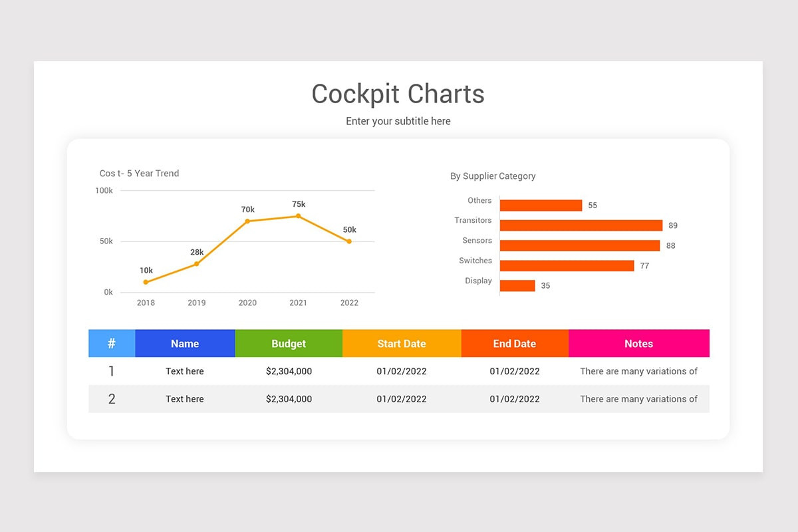Click the blue Name header cell
Screen dimensions: 798x532
pyautogui.click(x=185, y=343)
